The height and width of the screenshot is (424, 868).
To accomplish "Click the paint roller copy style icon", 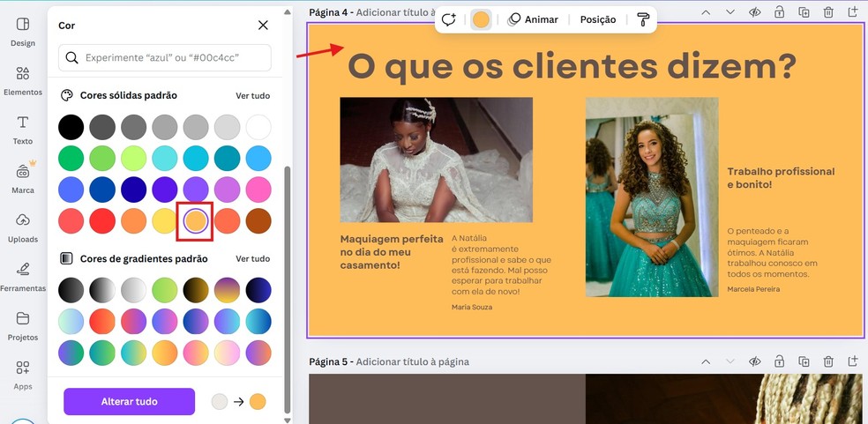I will pyautogui.click(x=643, y=19).
